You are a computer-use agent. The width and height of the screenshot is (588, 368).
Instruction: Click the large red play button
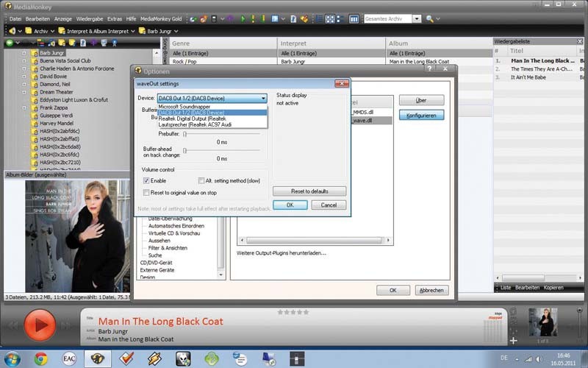click(x=40, y=325)
